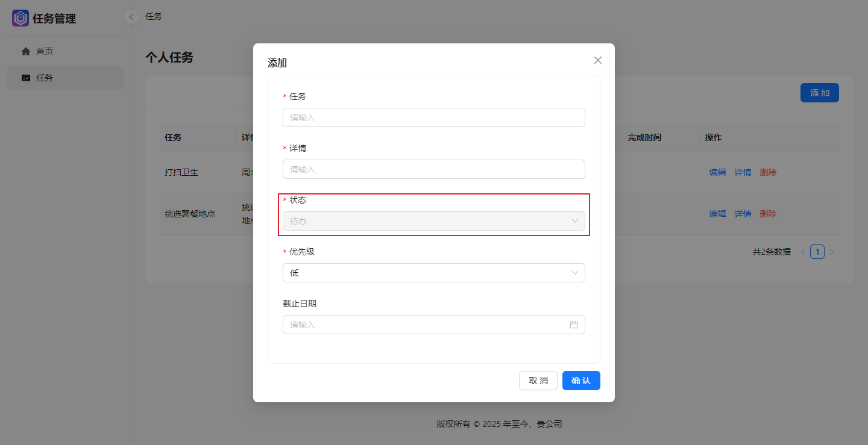The image size is (868, 445).
Task: Click the right pagination arrow below the table
Action: tap(832, 252)
